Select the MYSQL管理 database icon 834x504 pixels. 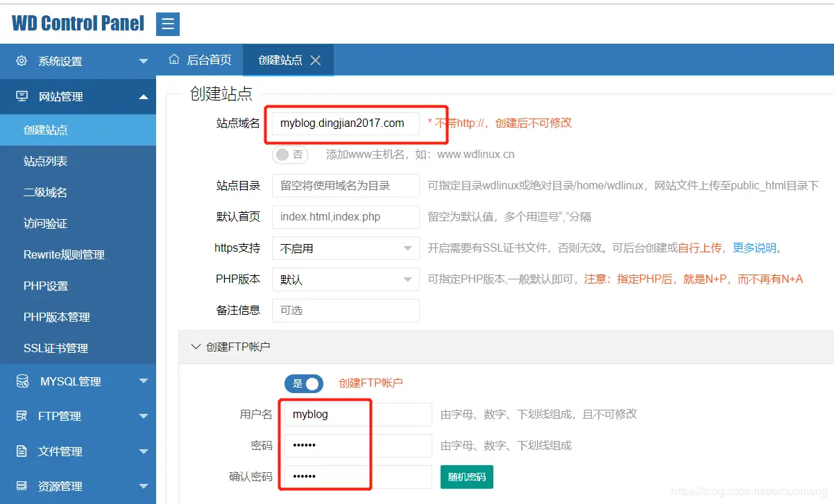(22, 381)
